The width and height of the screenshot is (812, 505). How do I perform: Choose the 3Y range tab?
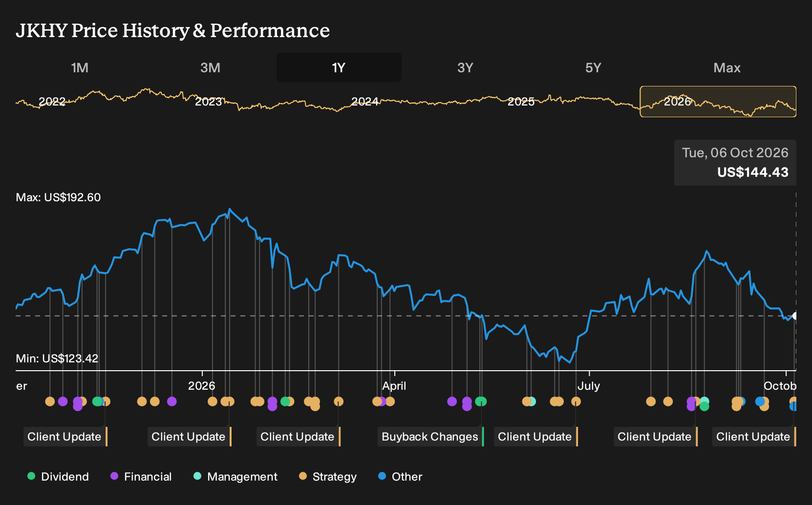pyautogui.click(x=465, y=67)
